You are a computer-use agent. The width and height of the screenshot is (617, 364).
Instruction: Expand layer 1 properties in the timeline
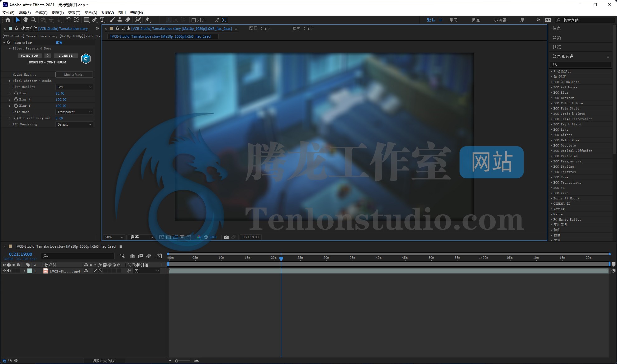coord(24,271)
